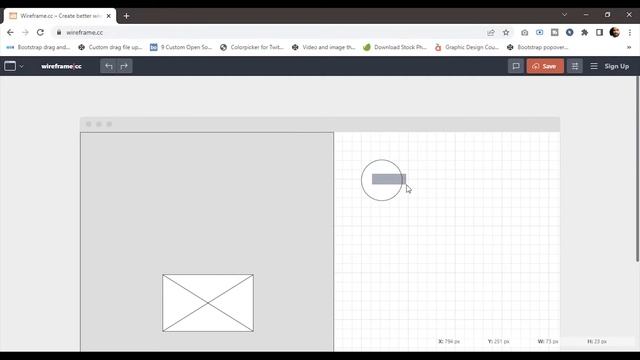Open Bootstrap popover... bookmark
This screenshot has height=360, width=640.
coord(538,47)
